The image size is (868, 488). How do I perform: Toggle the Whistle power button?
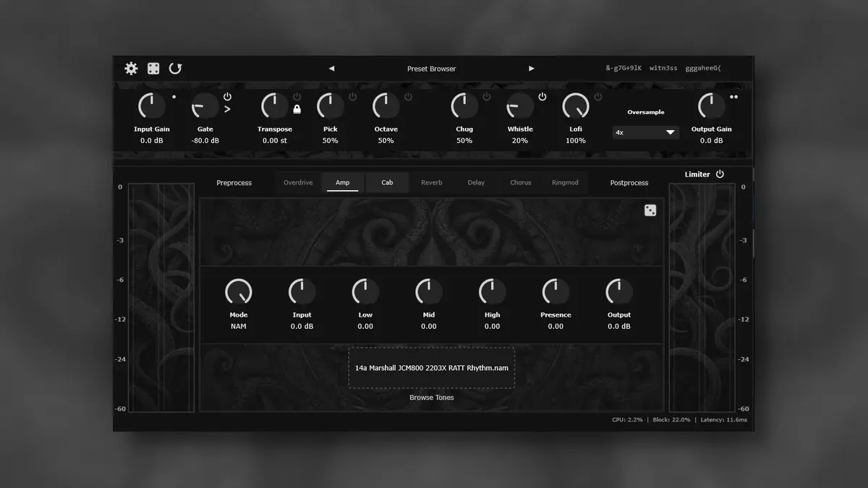tap(542, 96)
